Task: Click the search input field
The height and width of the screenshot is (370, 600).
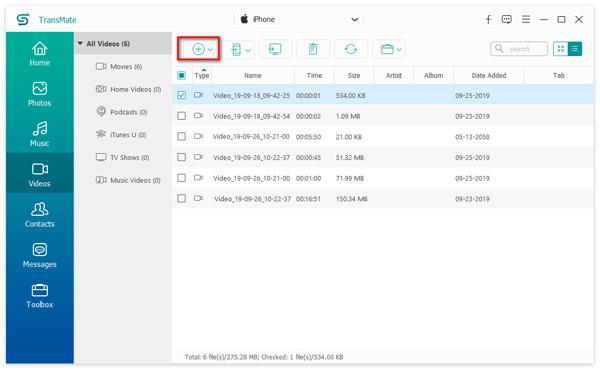Action: 519,49
